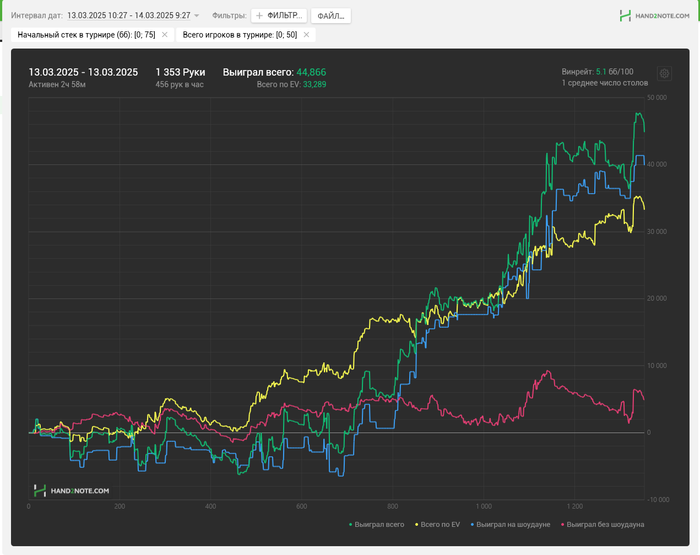This screenshot has height=555, width=700.
Task: Click the chart title 13.03.2025 - 13.03.2025
Action: 83,72
